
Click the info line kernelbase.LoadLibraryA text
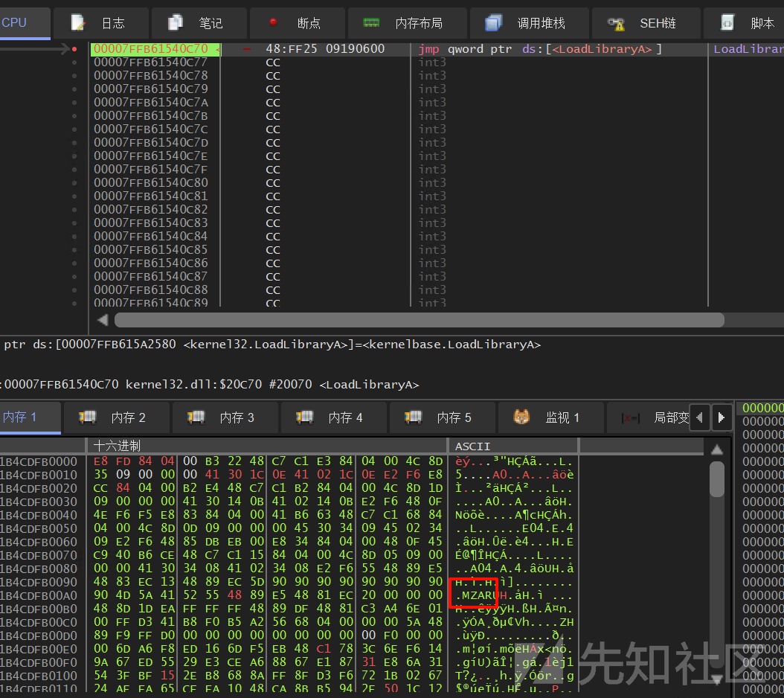(452, 345)
